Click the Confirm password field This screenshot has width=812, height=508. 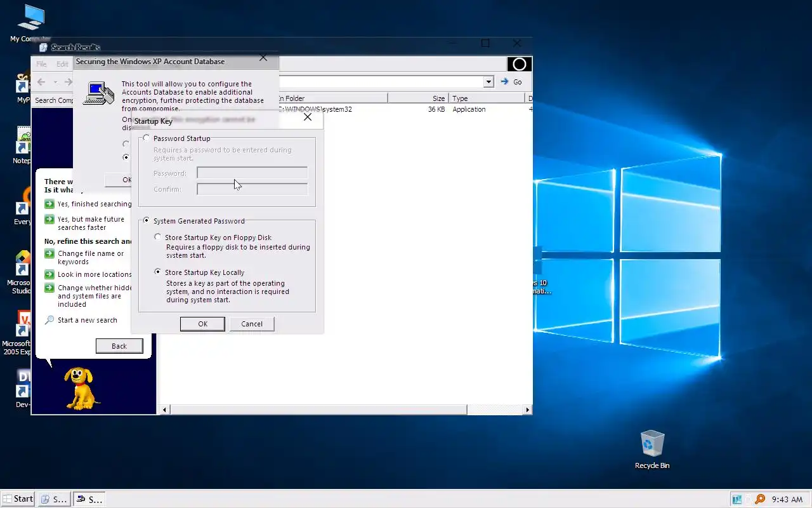(x=252, y=189)
